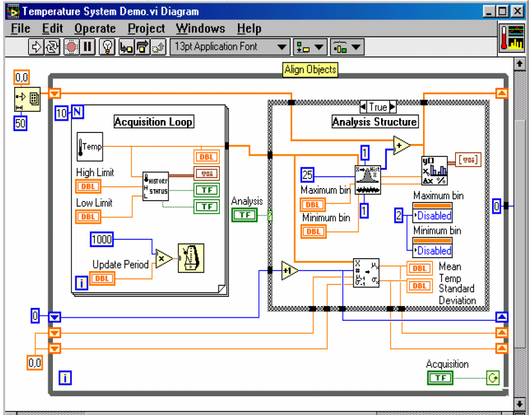
Task: Open the Project menu
Action: tap(146, 28)
